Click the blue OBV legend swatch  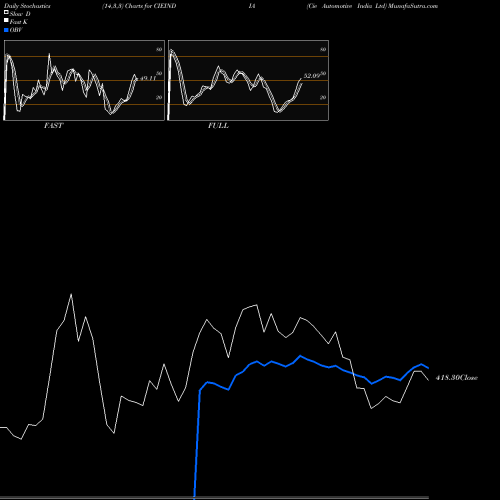pyautogui.click(x=6, y=30)
